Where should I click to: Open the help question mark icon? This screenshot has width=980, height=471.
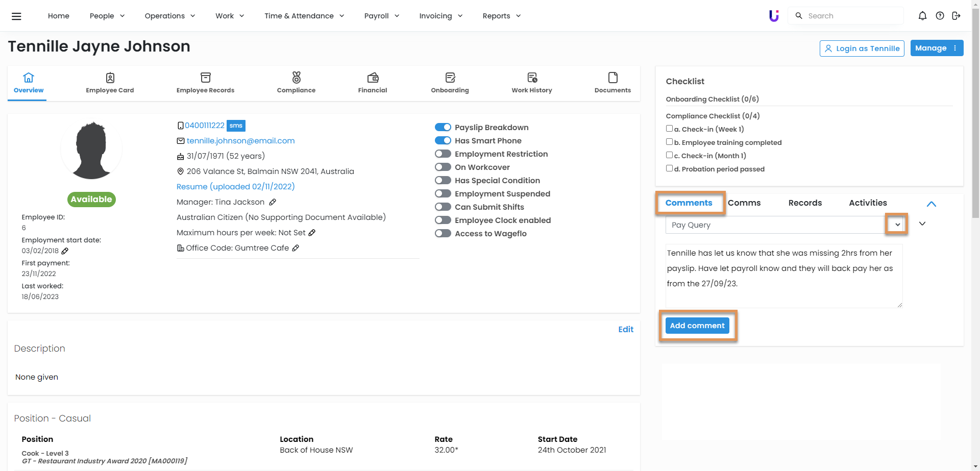940,16
